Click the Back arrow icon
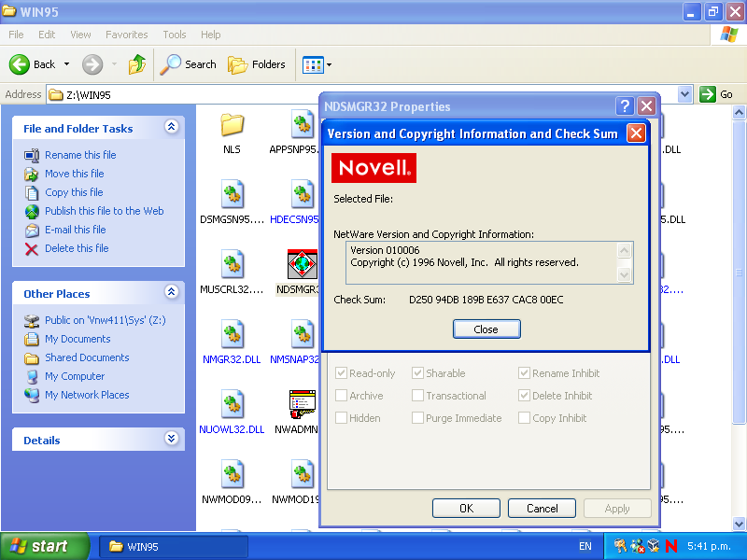 coord(20,64)
